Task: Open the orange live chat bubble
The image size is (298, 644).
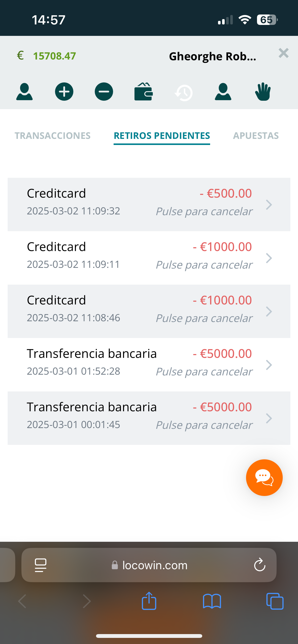Action: [264, 477]
